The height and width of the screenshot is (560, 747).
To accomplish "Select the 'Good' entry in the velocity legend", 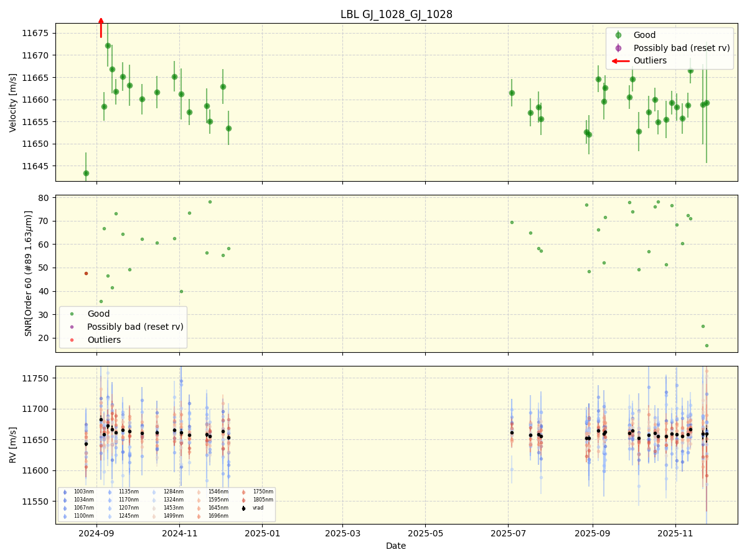I will pyautogui.click(x=644, y=35).
